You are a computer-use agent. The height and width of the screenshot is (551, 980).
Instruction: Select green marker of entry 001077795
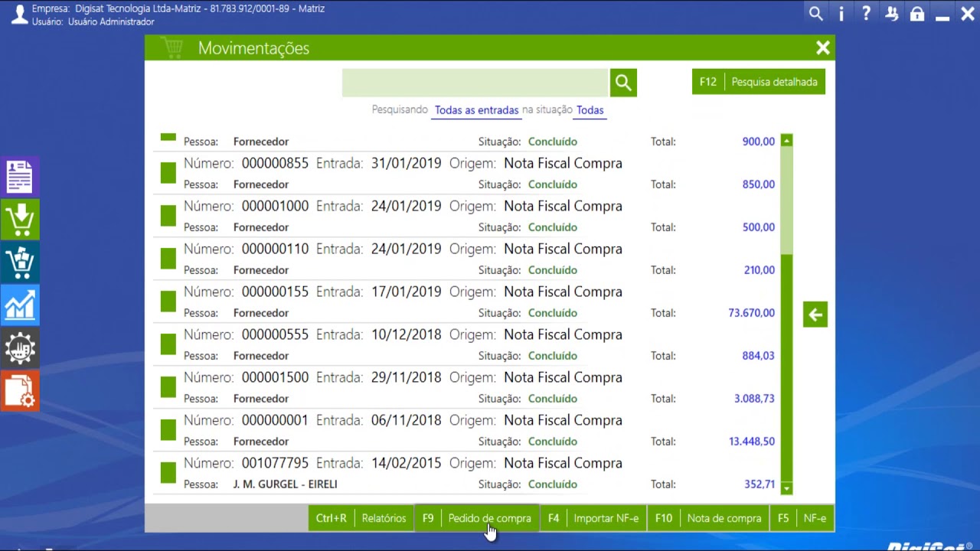[x=168, y=474]
